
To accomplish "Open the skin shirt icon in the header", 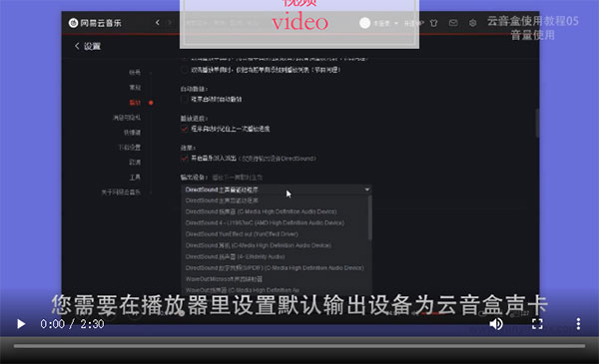I will point(433,23).
